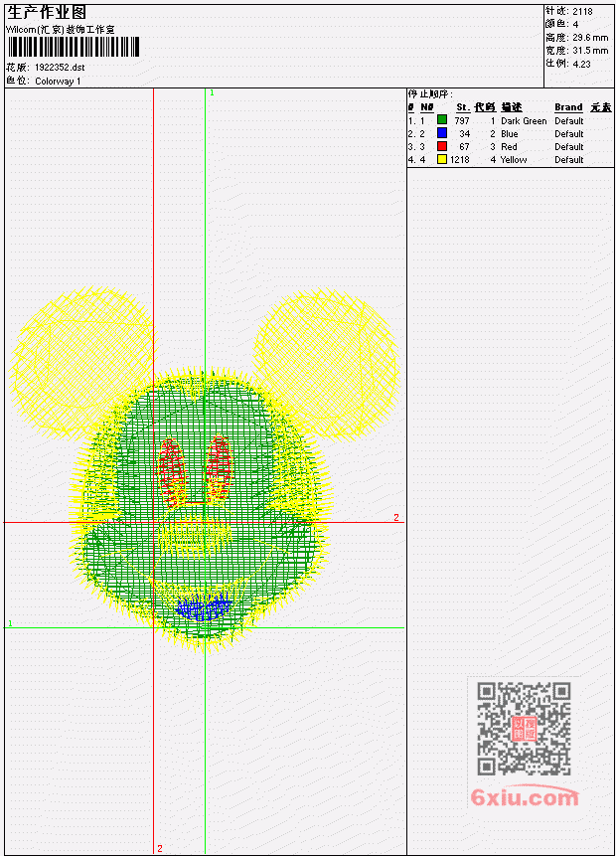
Task: Click 'Default' brand in the Dark Green row
Action: (569, 120)
